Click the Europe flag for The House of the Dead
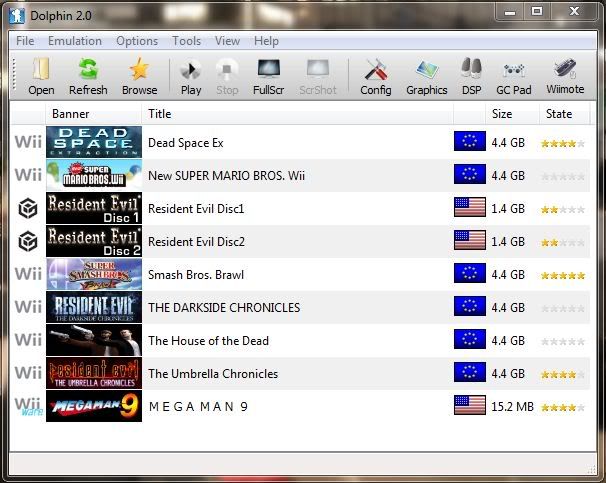This screenshot has width=606, height=483. [x=470, y=339]
